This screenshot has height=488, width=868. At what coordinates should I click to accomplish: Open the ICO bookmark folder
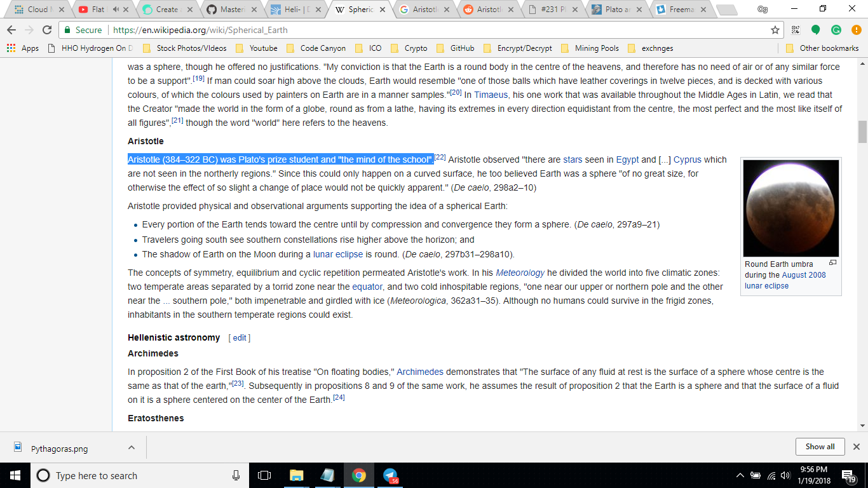tap(369, 48)
